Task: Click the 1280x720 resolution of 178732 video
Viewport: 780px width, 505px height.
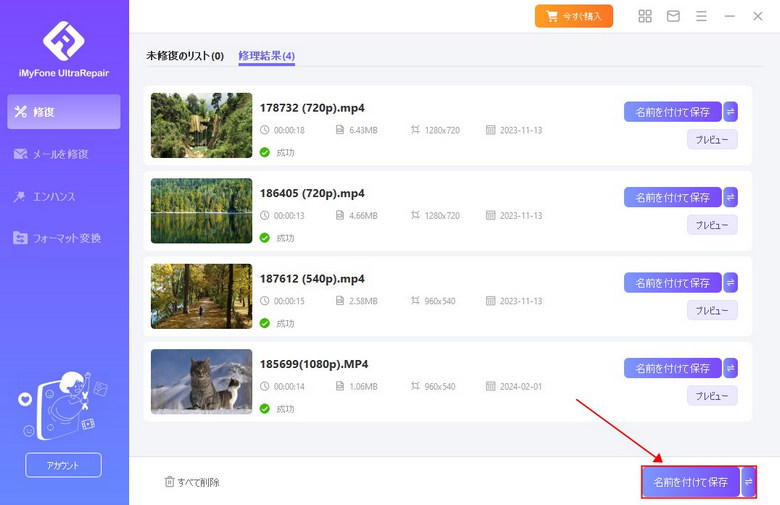Action: (x=442, y=130)
